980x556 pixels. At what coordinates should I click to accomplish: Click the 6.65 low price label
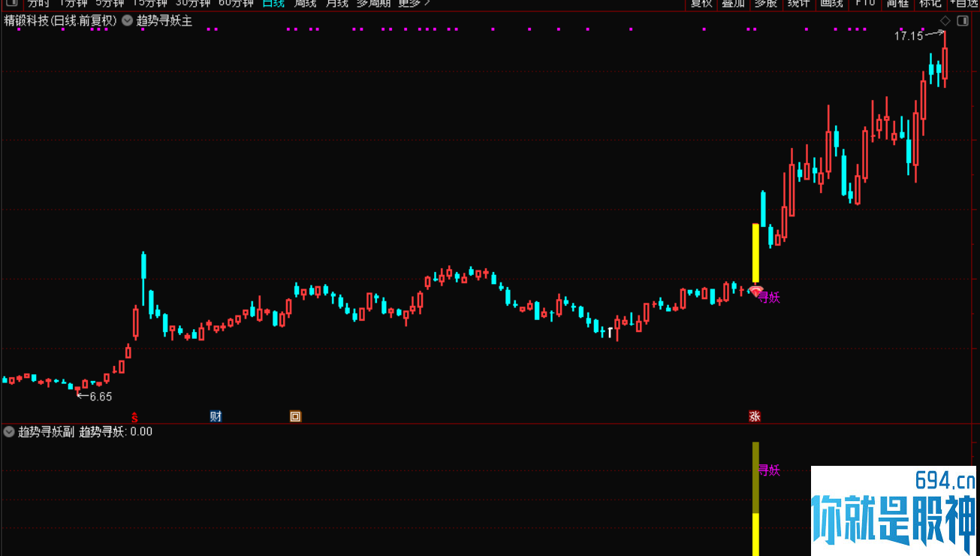[x=101, y=397]
